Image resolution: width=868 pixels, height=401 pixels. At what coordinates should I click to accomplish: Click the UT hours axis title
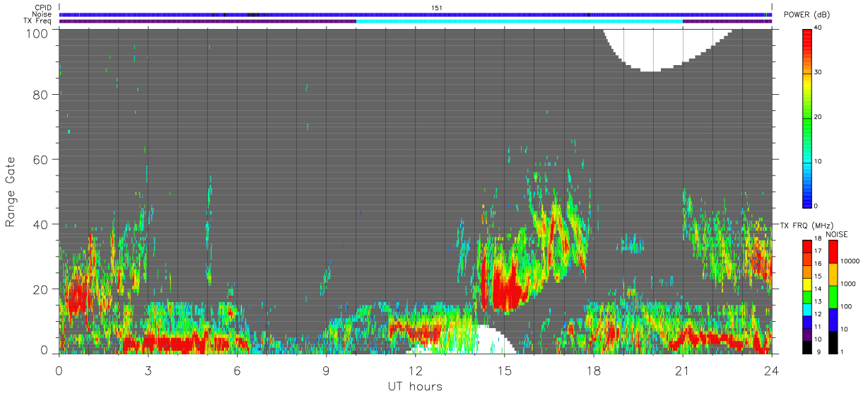(415, 387)
